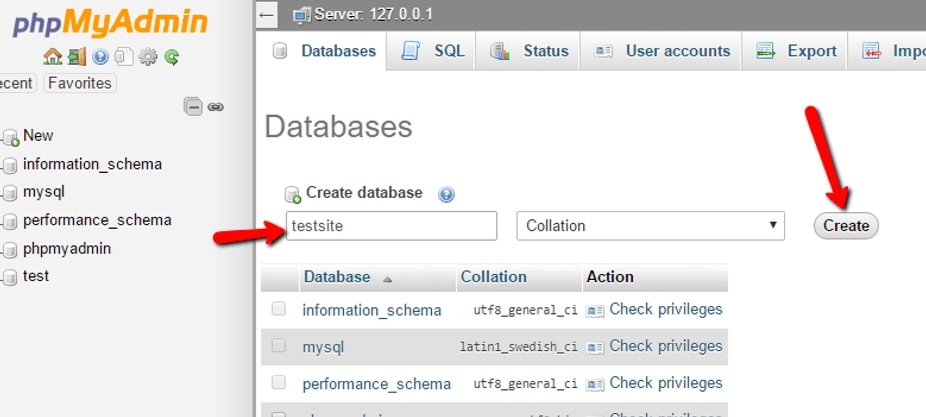Switch to the Export tab
Screen dimensions: 926x417
point(795,51)
